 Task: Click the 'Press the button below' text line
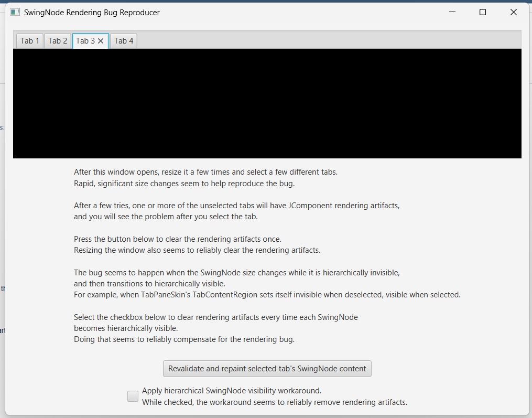178,239
